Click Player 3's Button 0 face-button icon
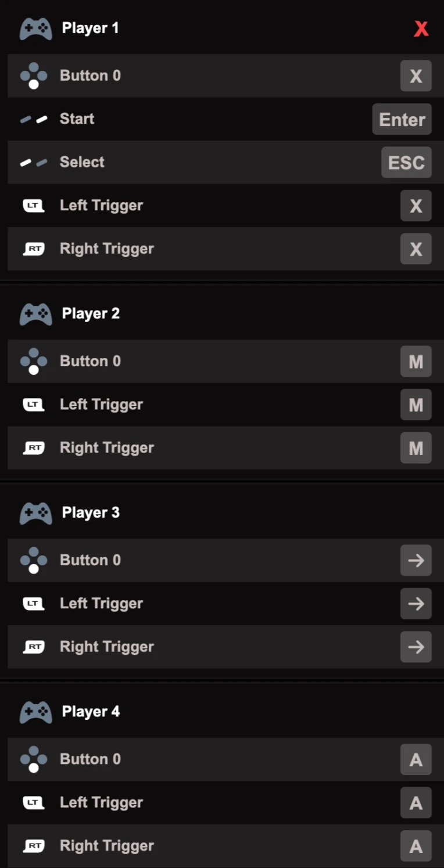The width and height of the screenshot is (444, 868). [x=34, y=560]
